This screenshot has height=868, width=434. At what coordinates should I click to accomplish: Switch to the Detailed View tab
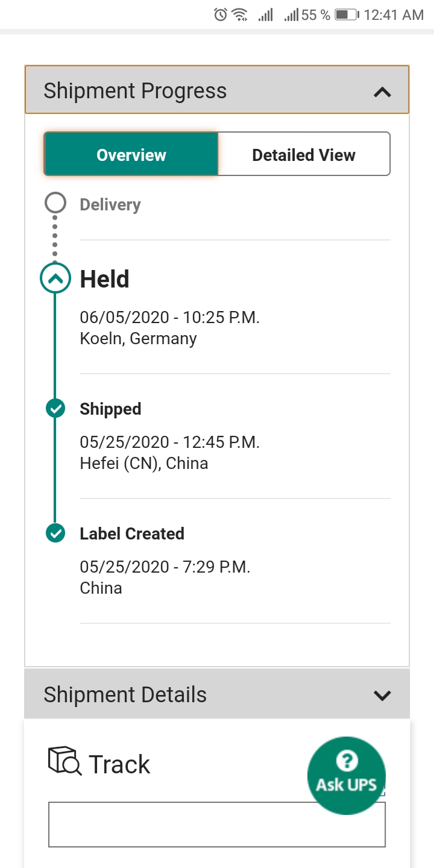304,155
